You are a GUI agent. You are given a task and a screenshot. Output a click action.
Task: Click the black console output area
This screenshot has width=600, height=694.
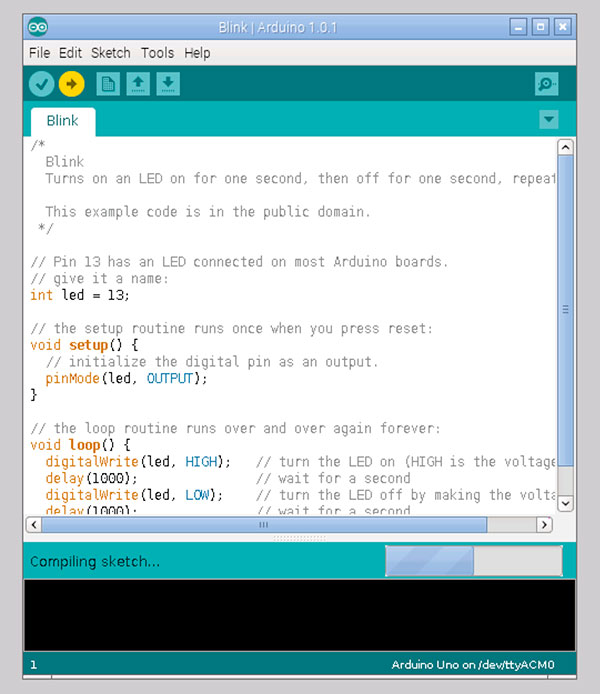(300, 615)
